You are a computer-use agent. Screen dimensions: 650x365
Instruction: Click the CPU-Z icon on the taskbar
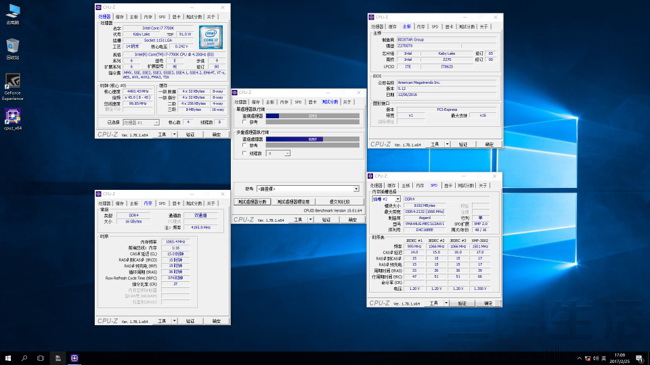click(x=74, y=358)
